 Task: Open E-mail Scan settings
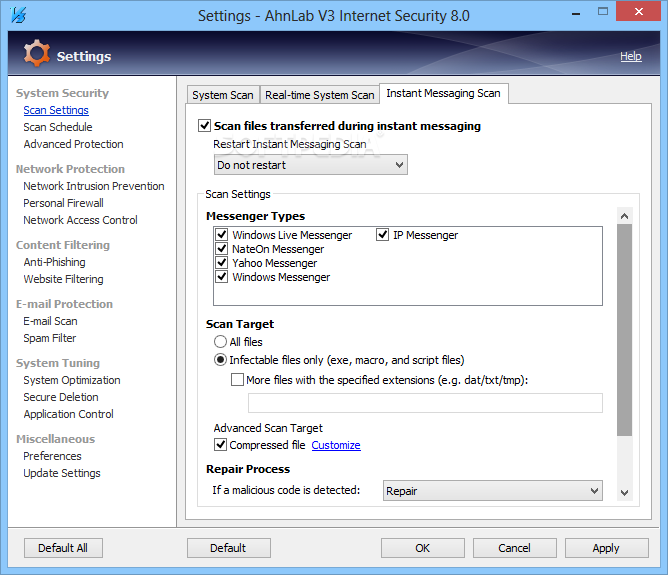[x=50, y=321]
